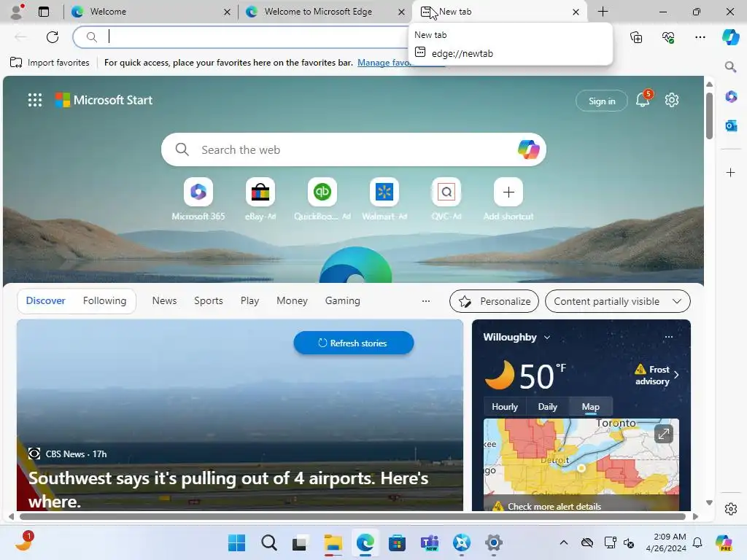747x560 pixels.
Task: Open Outlook in the sidebar
Action: click(x=731, y=125)
